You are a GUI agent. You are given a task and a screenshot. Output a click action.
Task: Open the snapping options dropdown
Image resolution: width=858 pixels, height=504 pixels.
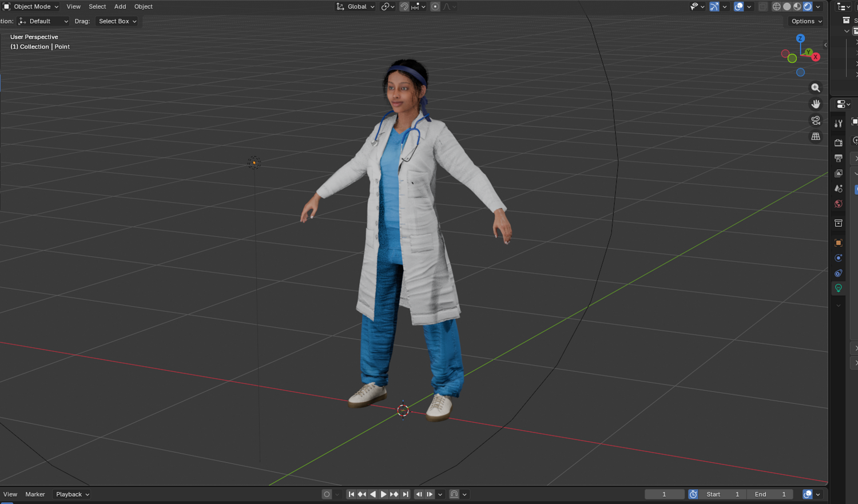click(x=418, y=6)
